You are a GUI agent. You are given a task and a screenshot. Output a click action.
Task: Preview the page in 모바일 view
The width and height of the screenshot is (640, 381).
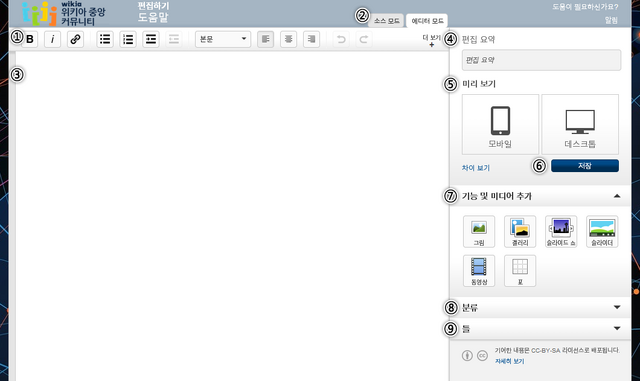coord(500,125)
